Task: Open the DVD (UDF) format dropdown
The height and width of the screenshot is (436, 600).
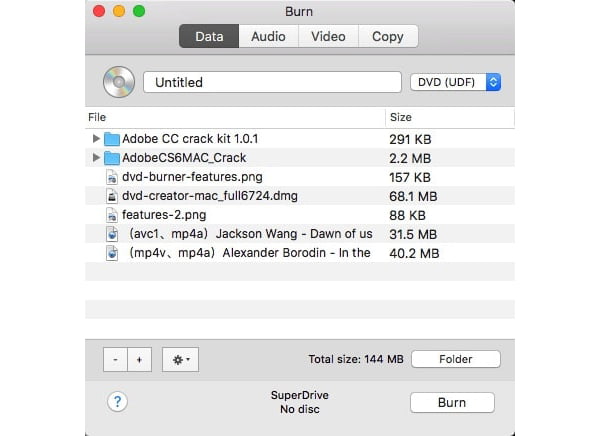Action: point(455,82)
